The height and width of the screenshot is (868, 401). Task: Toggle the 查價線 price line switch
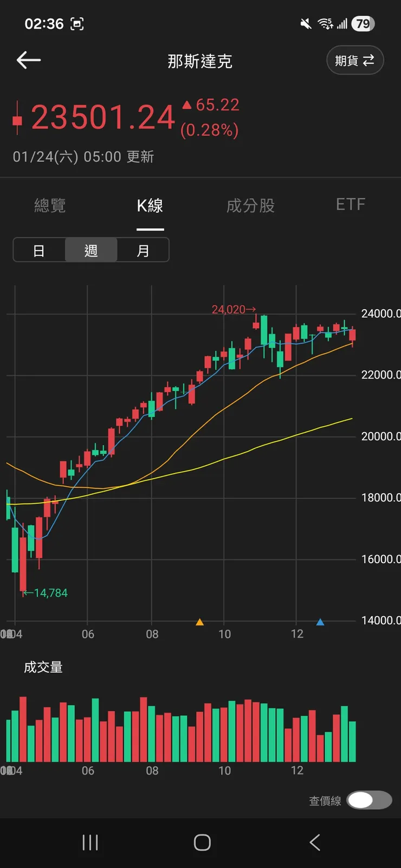(369, 800)
